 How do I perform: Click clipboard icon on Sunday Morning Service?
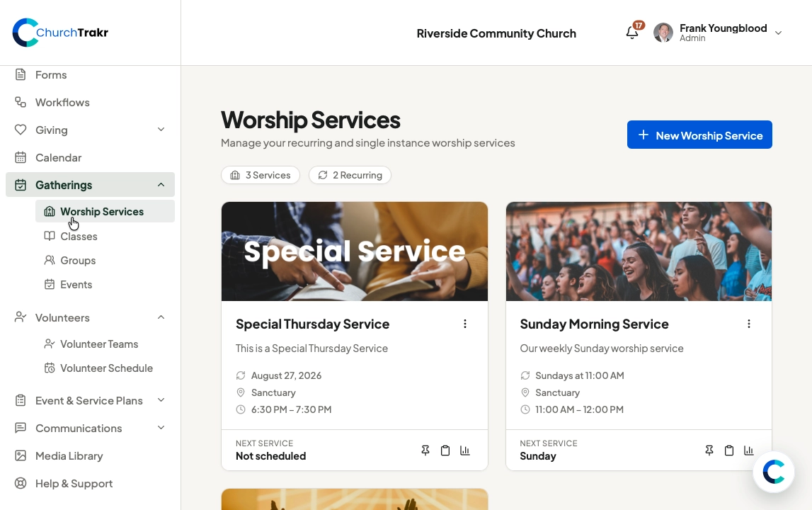point(729,450)
